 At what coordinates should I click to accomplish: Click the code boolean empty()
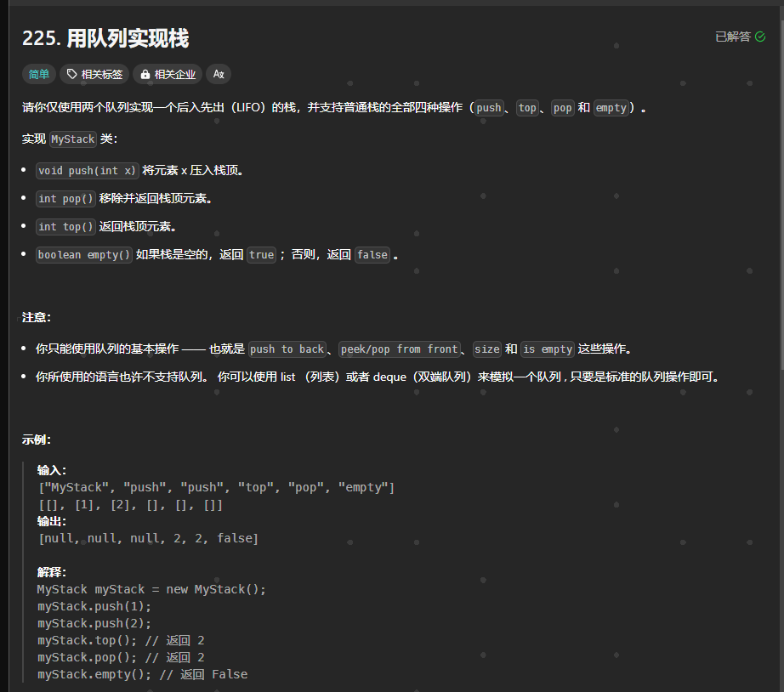84,254
